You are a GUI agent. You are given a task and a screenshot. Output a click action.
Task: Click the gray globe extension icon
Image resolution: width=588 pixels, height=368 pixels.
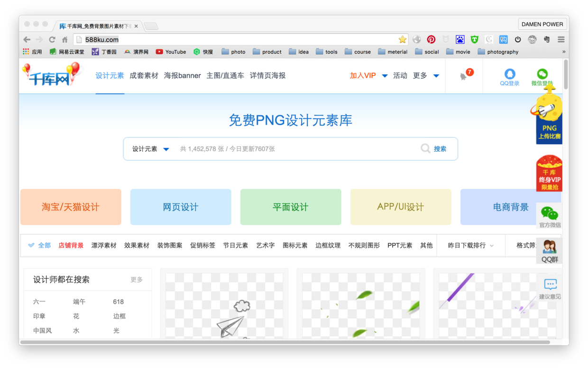[x=417, y=39]
